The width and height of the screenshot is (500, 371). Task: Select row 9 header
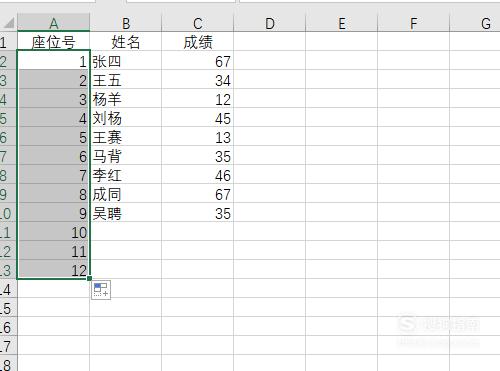click(8, 193)
